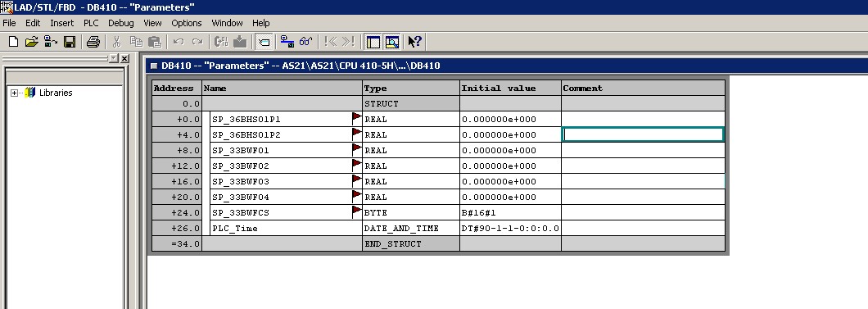This screenshot has height=309, width=868.
Task: Click the next error icon
Action: (348, 42)
